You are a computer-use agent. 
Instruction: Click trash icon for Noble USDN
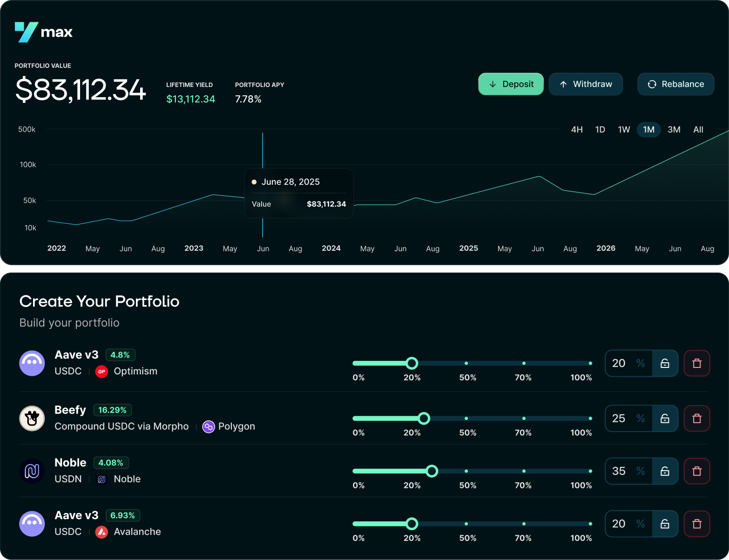tap(696, 471)
